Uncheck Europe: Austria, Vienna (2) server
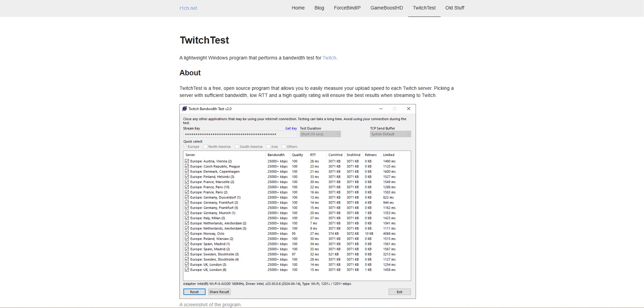644x308 pixels. [x=187, y=161]
